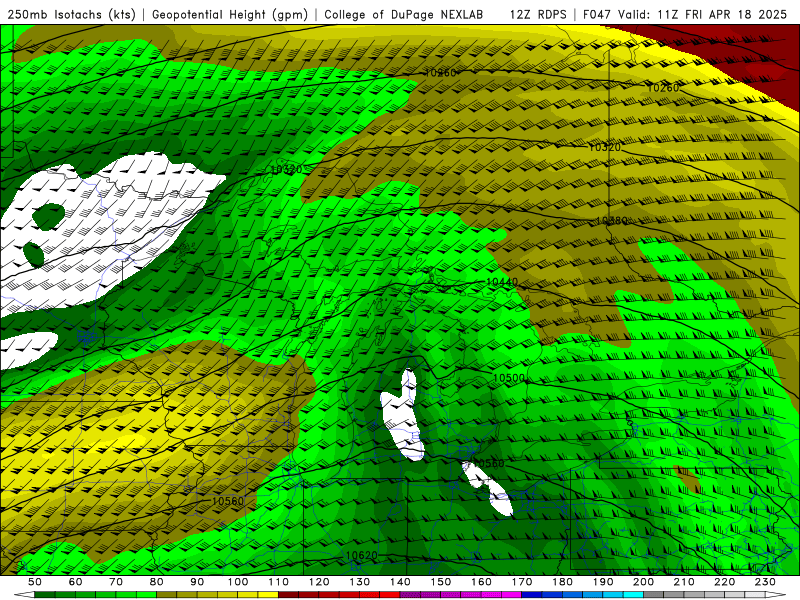Click the 50 value on the color scale
This screenshot has width=800, height=600.
(x=35, y=582)
